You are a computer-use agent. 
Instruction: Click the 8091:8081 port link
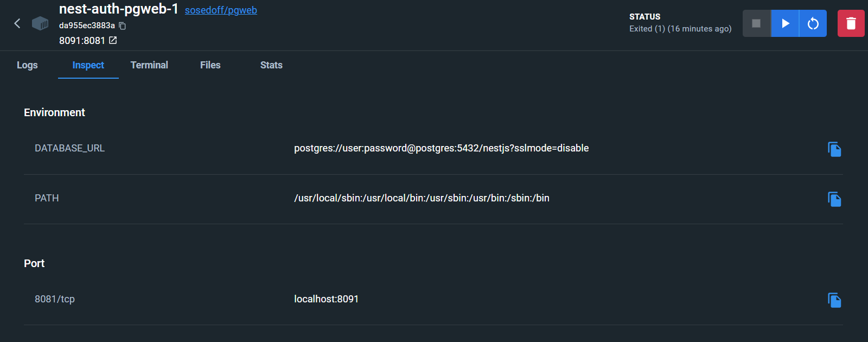point(82,41)
